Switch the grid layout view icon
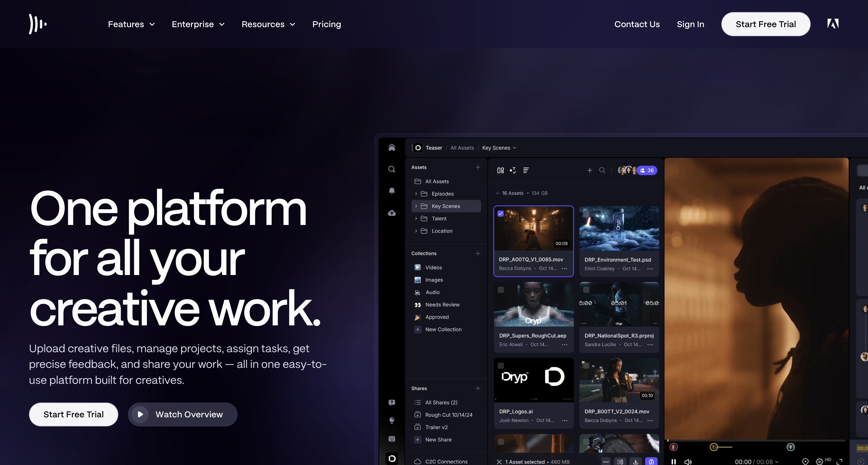The height and width of the screenshot is (465, 868). (500, 170)
